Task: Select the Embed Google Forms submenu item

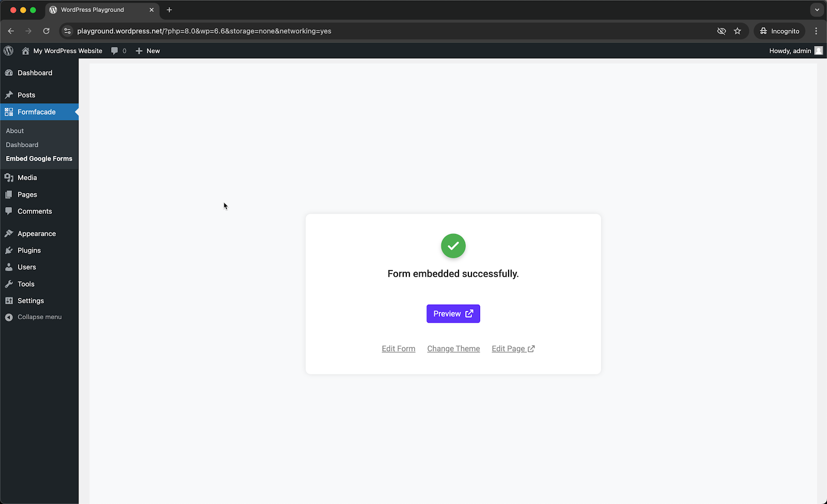Action: [39, 159]
